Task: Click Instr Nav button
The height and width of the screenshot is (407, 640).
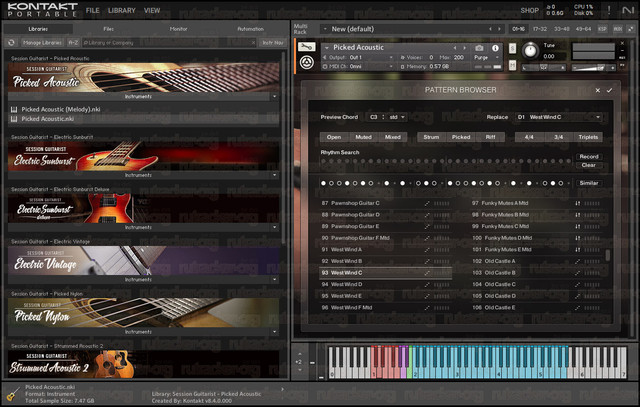Action: (x=273, y=42)
